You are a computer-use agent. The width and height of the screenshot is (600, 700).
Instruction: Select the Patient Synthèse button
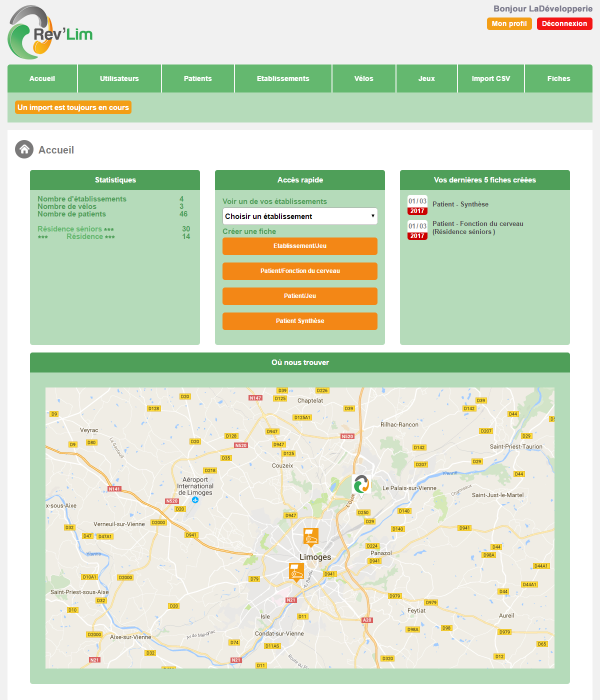tap(300, 321)
